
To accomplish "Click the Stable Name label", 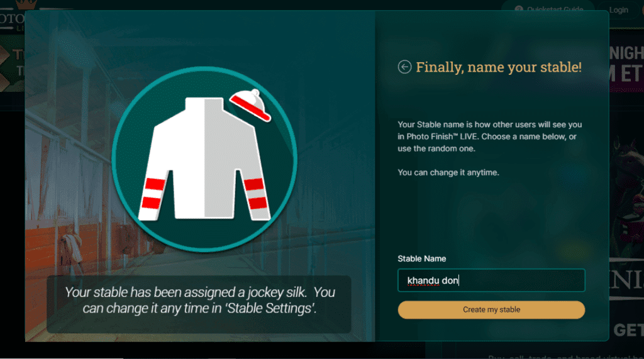I will (x=421, y=259).
